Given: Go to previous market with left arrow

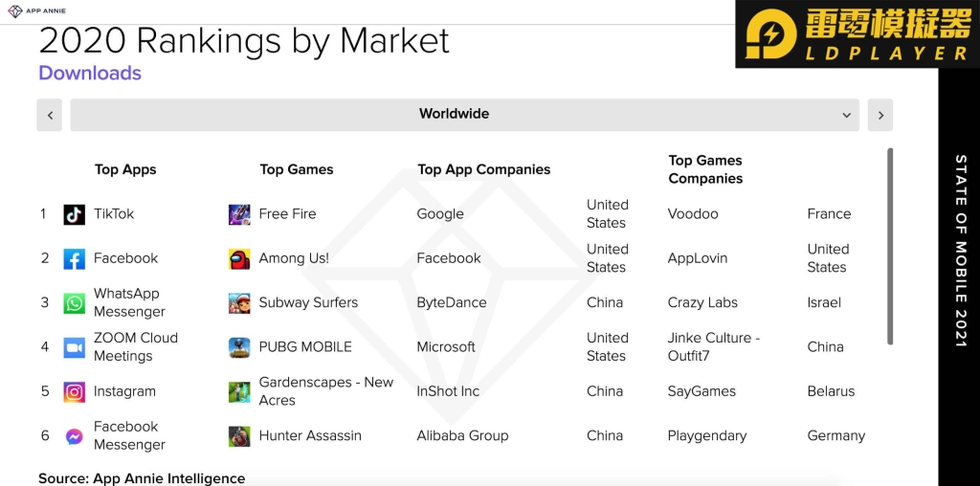Looking at the screenshot, I should point(50,114).
